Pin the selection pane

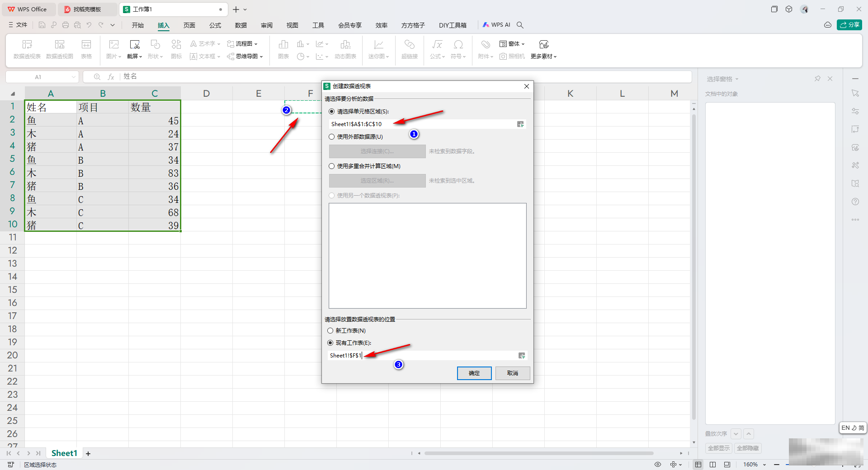click(x=817, y=79)
